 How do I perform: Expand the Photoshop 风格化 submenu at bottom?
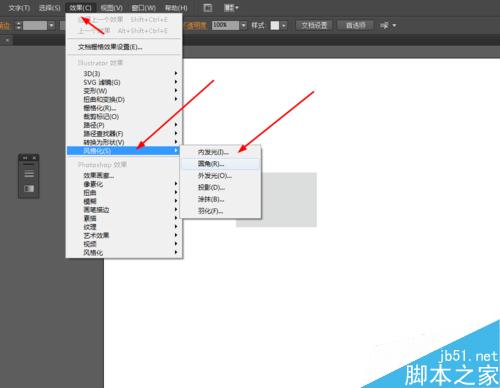pos(124,253)
